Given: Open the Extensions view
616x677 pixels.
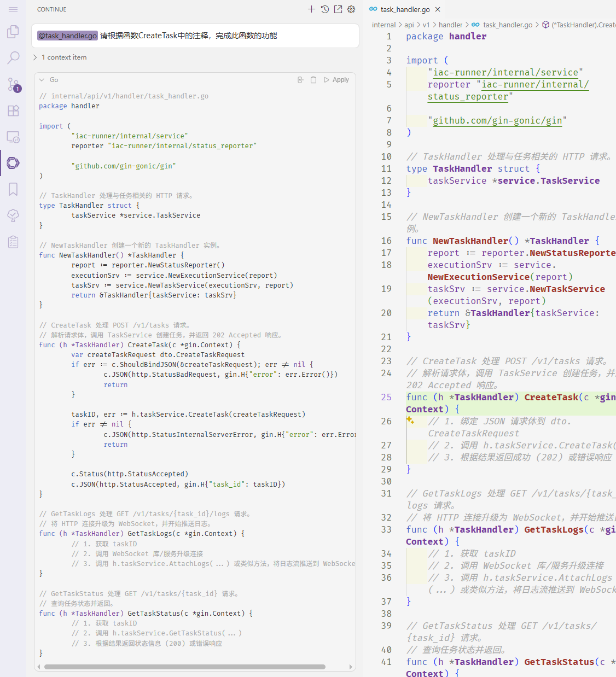Looking at the screenshot, I should point(13,110).
